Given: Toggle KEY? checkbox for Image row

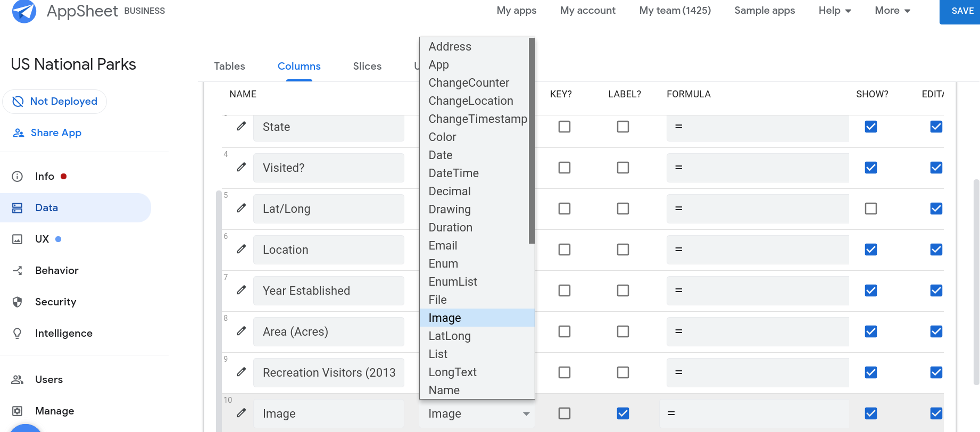Looking at the screenshot, I should tap(564, 413).
